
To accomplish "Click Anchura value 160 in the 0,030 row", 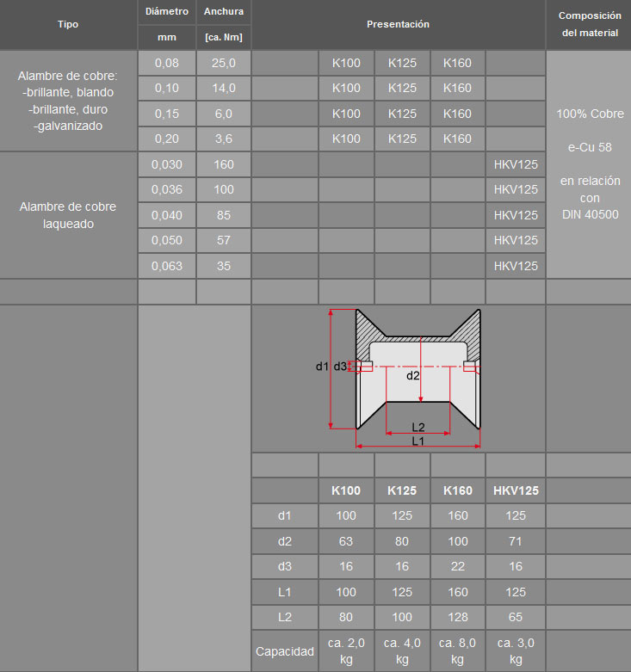I will click(x=224, y=164).
